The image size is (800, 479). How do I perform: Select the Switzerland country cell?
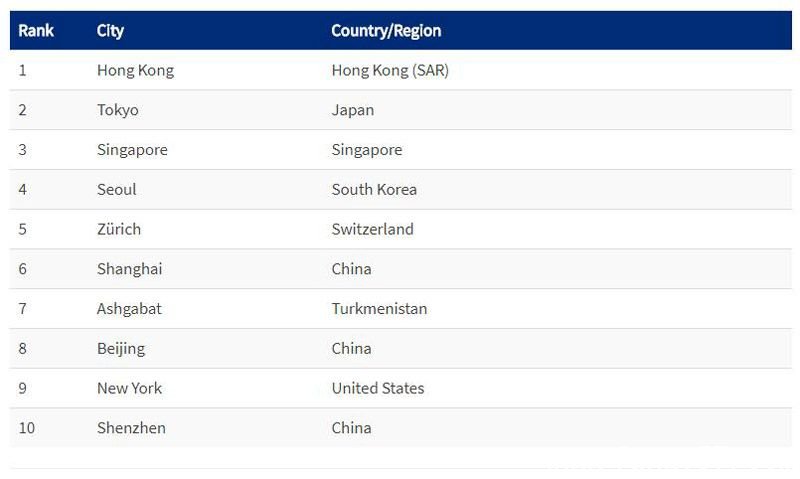tap(372, 229)
